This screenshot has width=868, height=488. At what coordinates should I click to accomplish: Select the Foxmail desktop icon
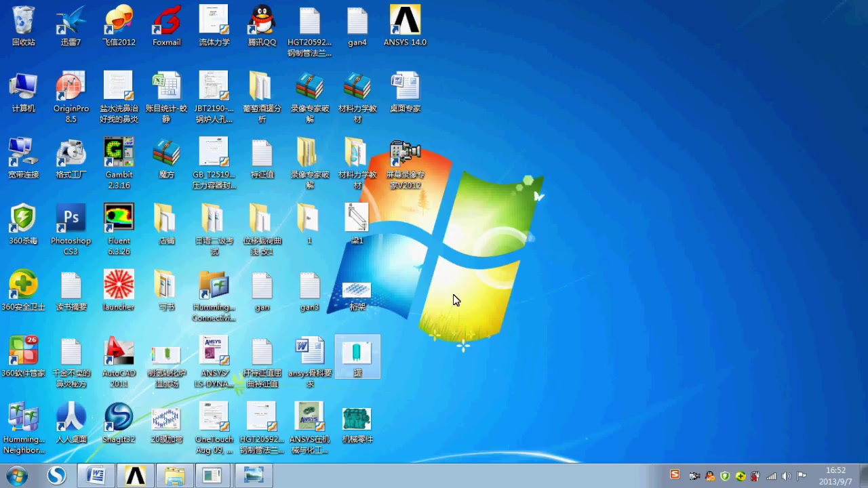click(x=166, y=27)
